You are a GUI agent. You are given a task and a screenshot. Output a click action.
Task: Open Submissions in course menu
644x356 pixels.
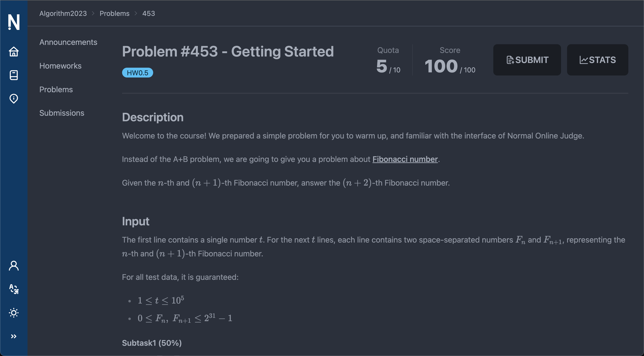[x=62, y=113]
